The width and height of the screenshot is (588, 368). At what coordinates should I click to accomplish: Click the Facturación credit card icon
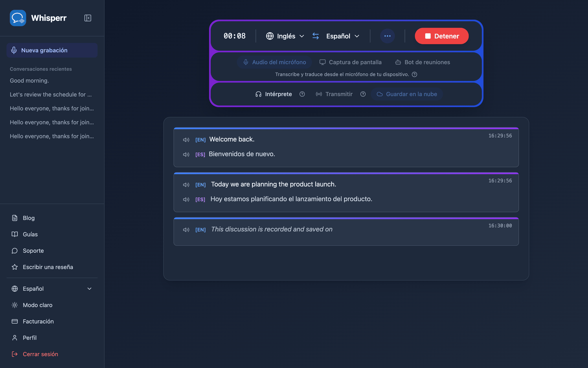(15, 322)
